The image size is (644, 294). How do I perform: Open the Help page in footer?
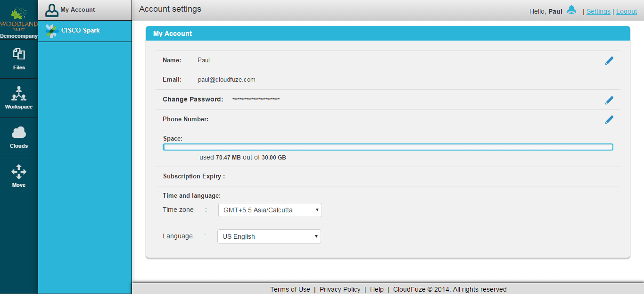377,289
